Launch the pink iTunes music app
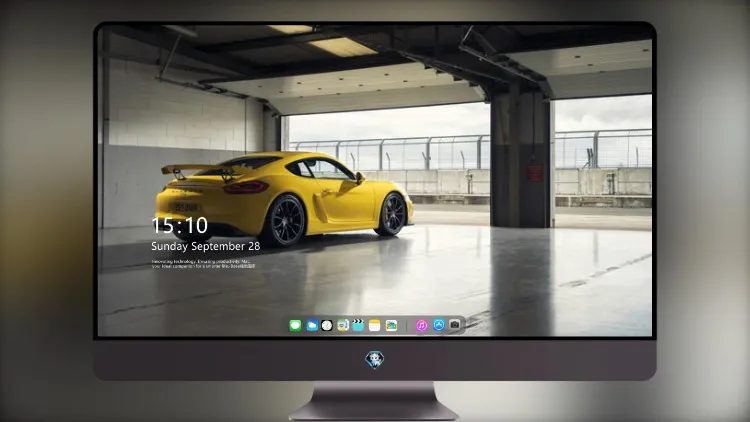 pyautogui.click(x=421, y=326)
